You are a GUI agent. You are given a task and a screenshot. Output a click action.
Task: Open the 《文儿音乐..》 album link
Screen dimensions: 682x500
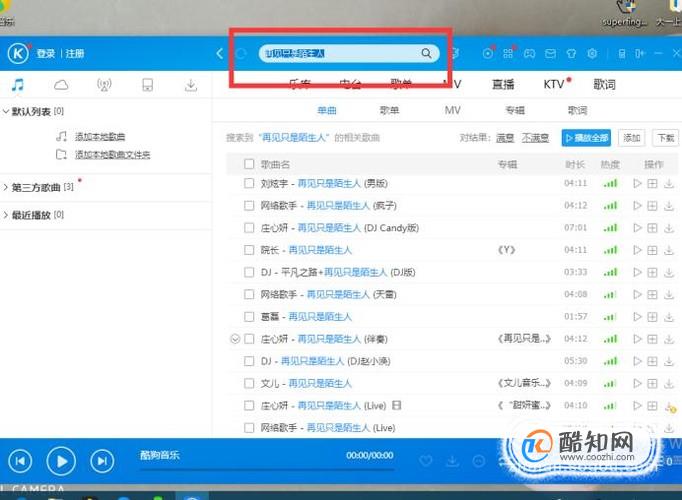[x=525, y=383]
